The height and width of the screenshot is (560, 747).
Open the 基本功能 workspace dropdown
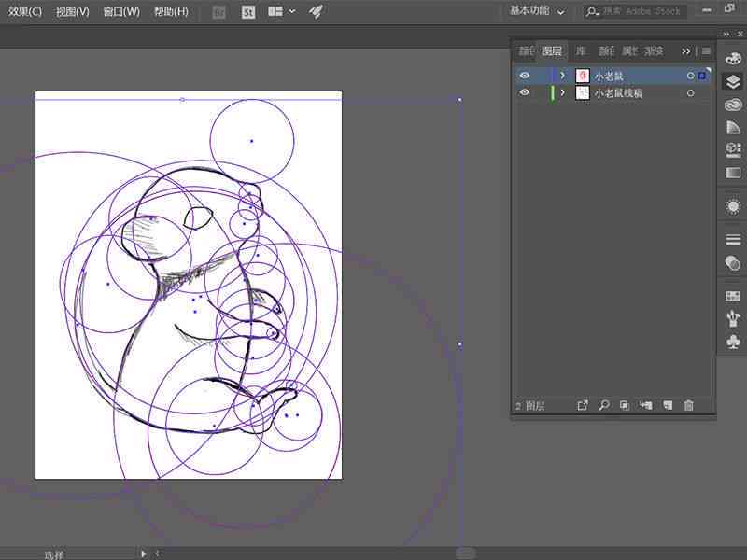[x=537, y=11]
